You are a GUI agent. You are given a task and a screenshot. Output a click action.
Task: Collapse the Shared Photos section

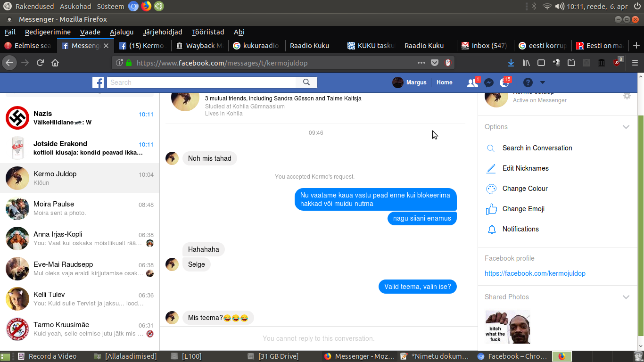tap(626, 297)
